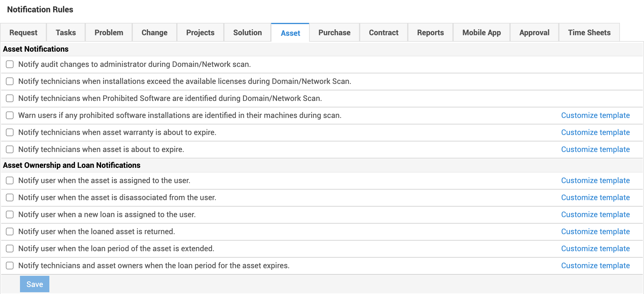Tick loan period expires notification checkbox
This screenshot has height=294, width=644.
click(10, 266)
